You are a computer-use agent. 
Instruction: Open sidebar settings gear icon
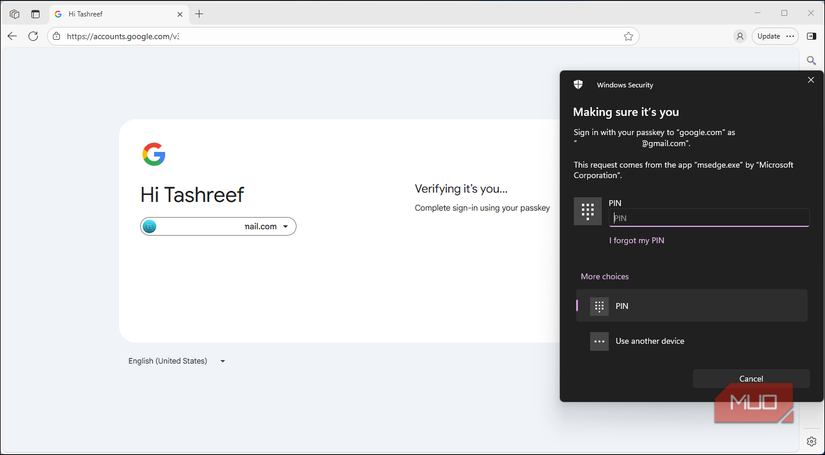coord(811,442)
